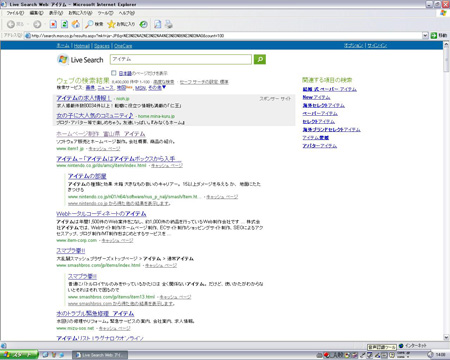450x360 pixels.
Task: Open result Webトータルコーディネートのアイテム
Action: pos(101,214)
